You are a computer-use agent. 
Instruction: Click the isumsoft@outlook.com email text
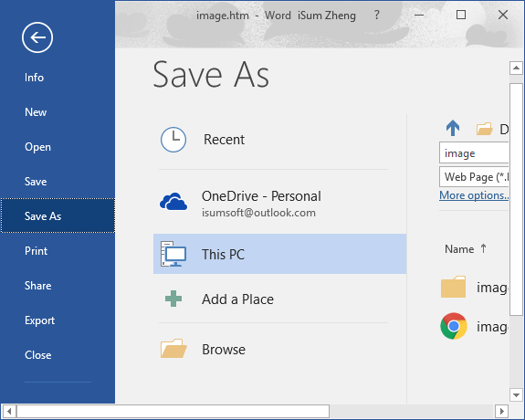258,213
